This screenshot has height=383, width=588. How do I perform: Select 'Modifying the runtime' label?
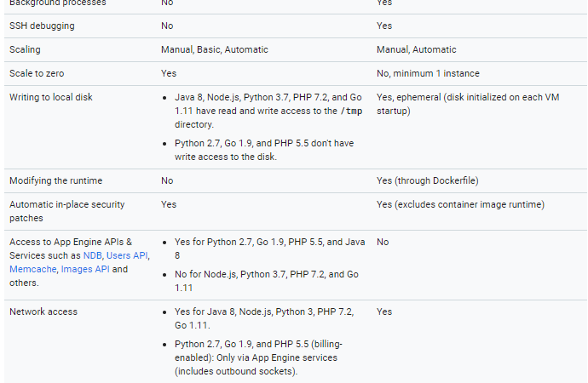[x=56, y=180]
